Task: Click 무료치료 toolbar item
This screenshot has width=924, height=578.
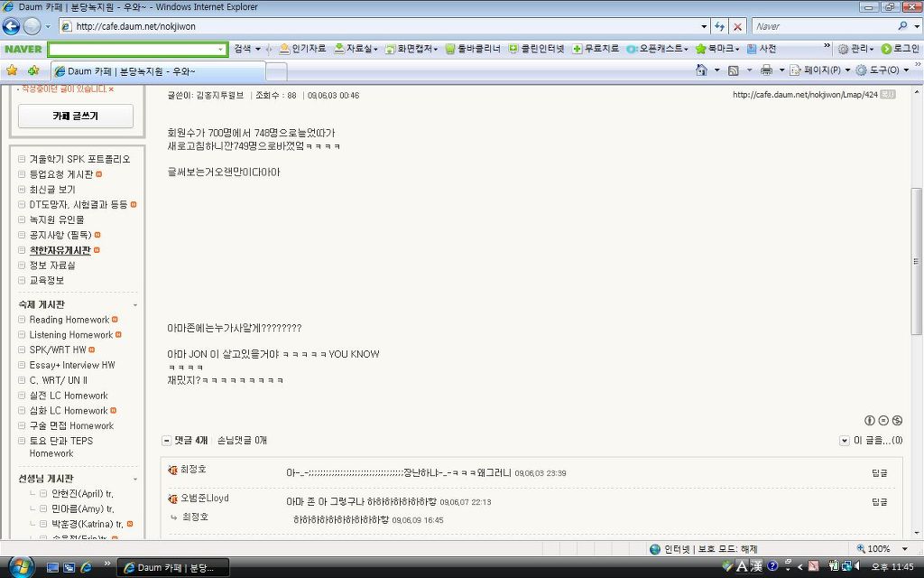Action: point(596,49)
